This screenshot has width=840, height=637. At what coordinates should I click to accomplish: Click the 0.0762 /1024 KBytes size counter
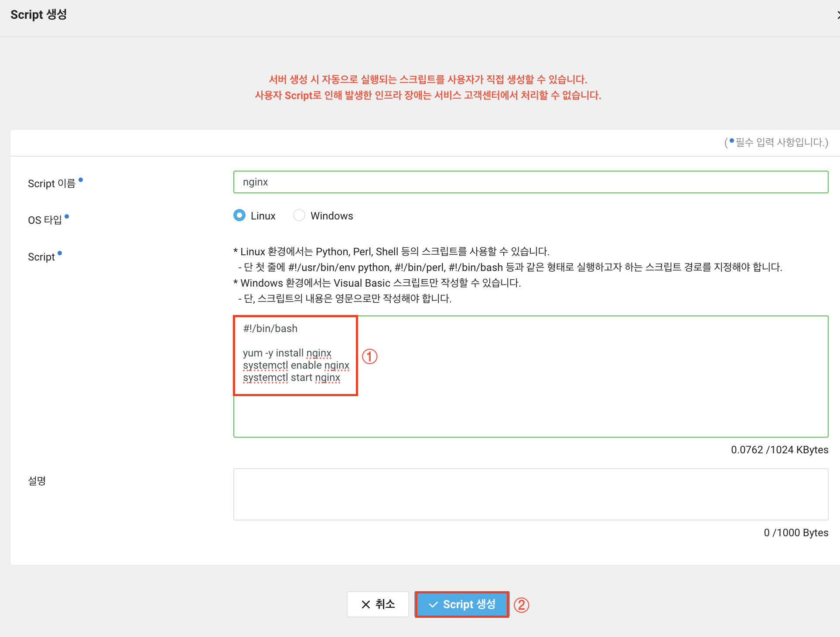[x=779, y=450]
